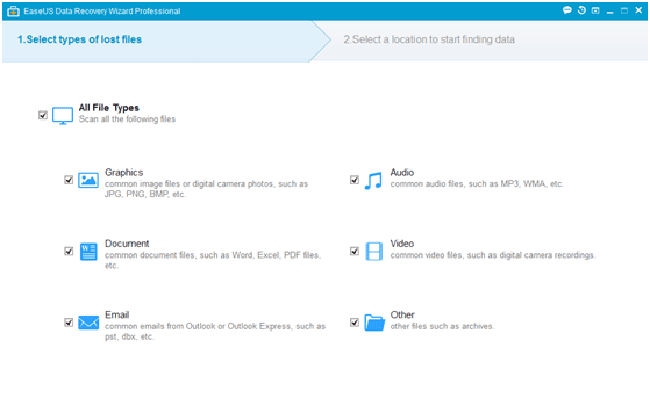Toggle the Document checkbox
This screenshot has height=413, width=650.
coord(68,251)
